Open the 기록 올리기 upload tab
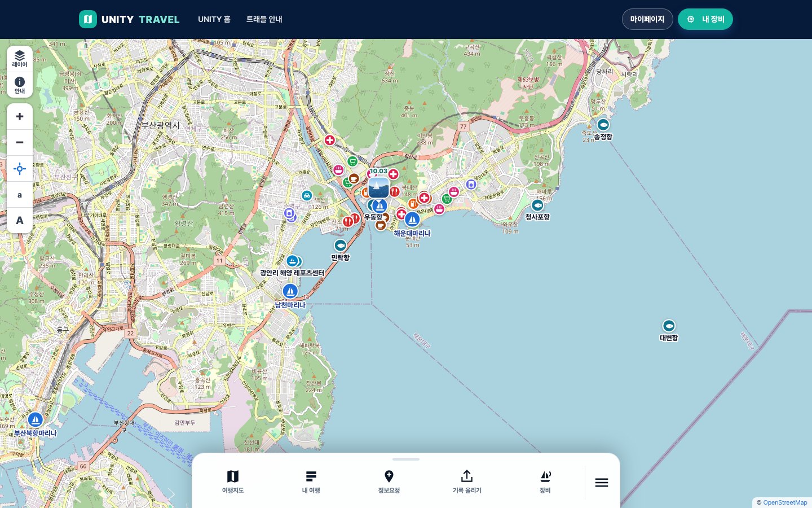This screenshot has height=508, width=812. tap(467, 482)
